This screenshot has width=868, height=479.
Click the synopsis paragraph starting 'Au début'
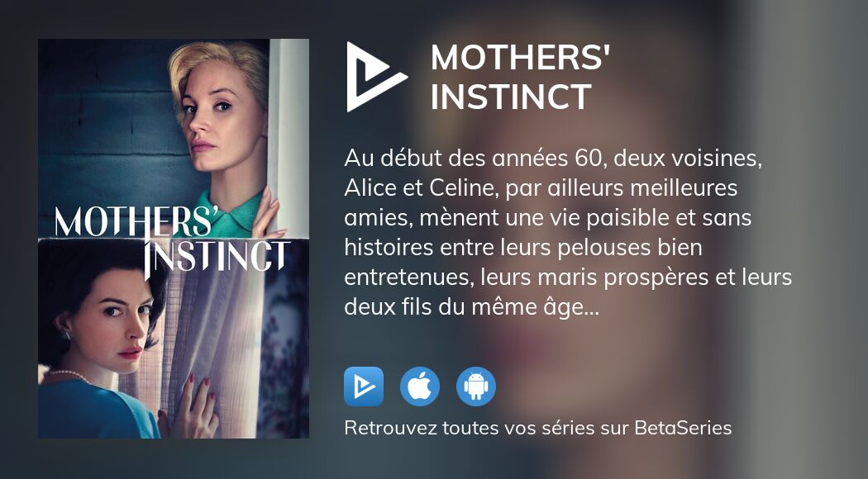click(x=568, y=232)
